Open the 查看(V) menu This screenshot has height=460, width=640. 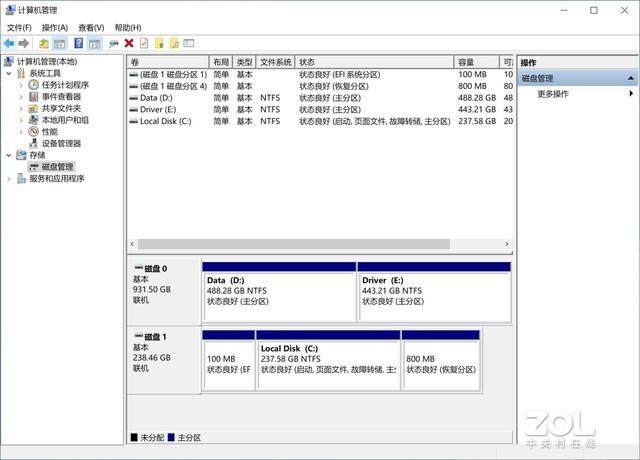coord(91,28)
